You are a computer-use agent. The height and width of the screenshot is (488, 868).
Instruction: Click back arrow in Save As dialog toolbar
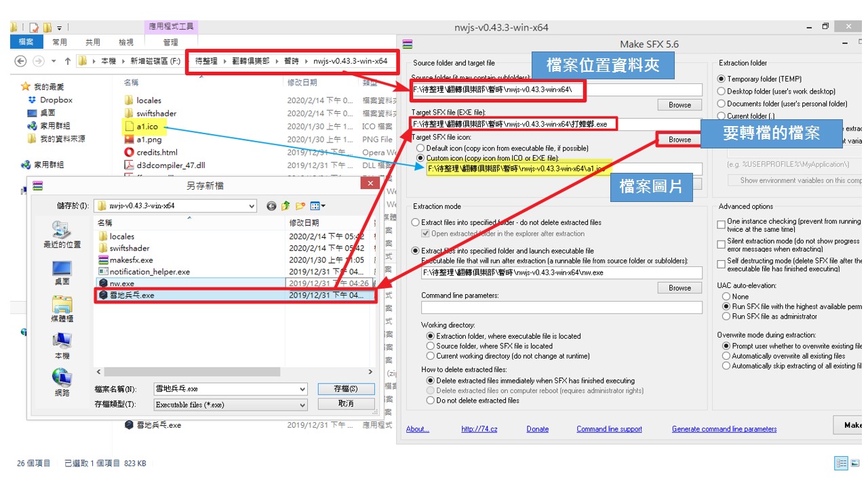(x=272, y=205)
